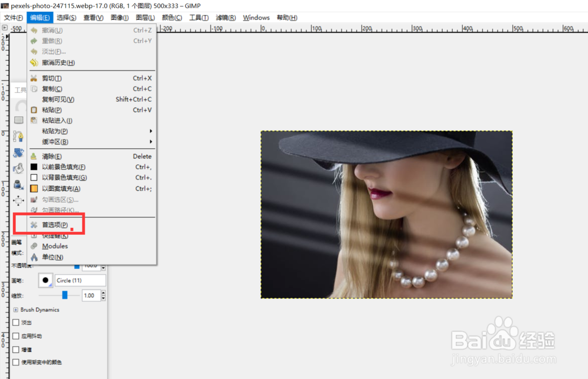
Task: Open the Windows menu
Action: click(256, 18)
